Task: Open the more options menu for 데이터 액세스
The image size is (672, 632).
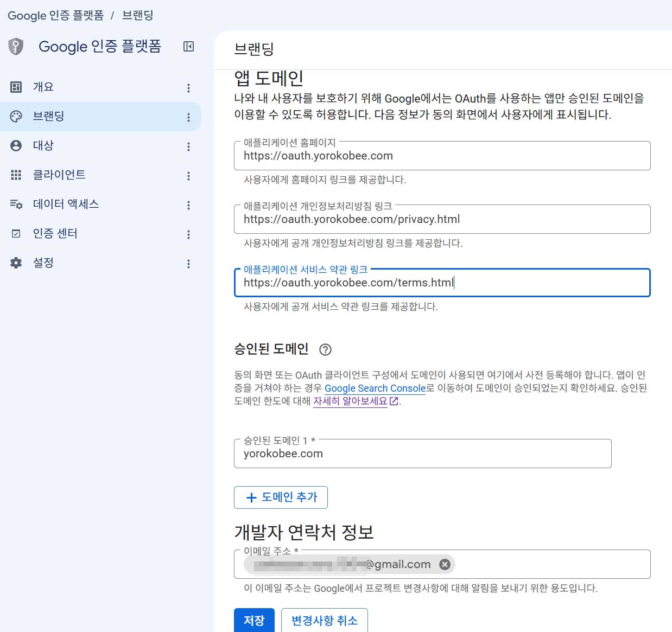Action: (188, 205)
